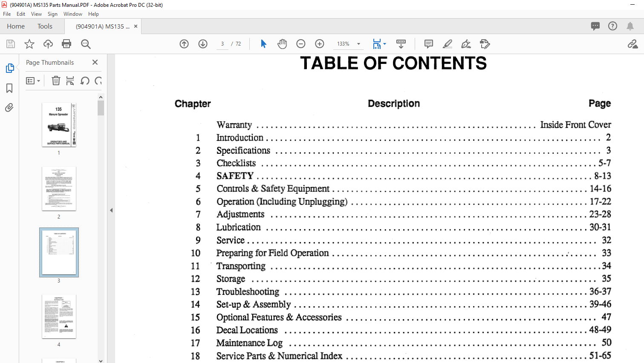Viewport: 644px width, 363px height.
Task: Click the Troubleshooting contents entry
Action: coord(248,292)
